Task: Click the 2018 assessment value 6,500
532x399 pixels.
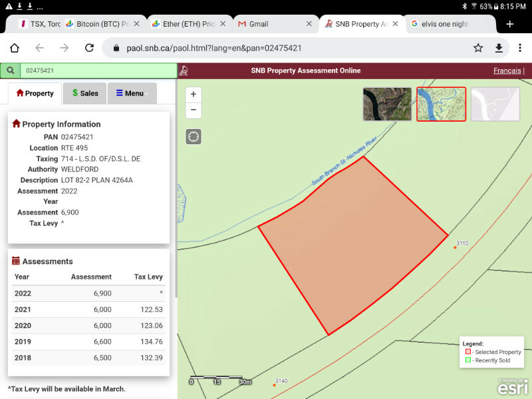Action: [x=102, y=358]
